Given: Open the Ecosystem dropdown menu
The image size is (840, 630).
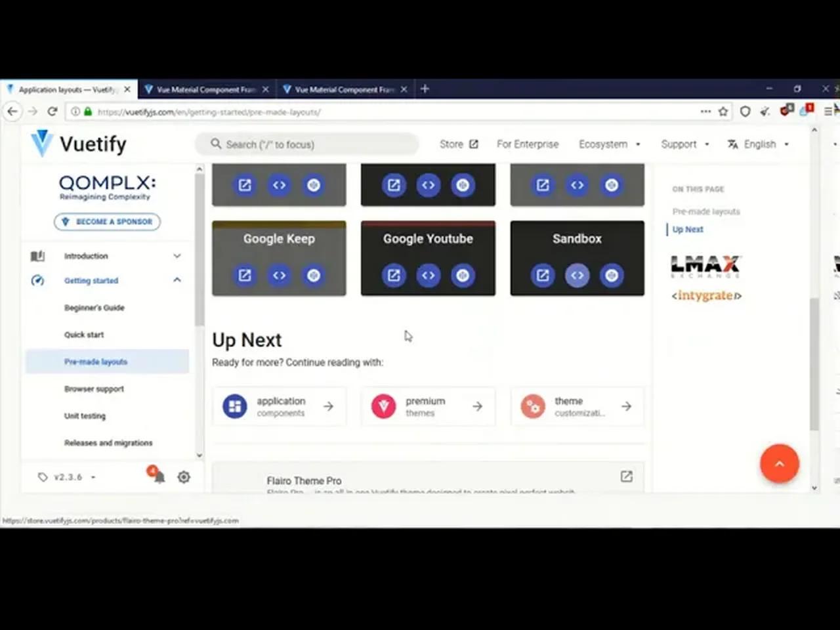Looking at the screenshot, I should pos(610,144).
